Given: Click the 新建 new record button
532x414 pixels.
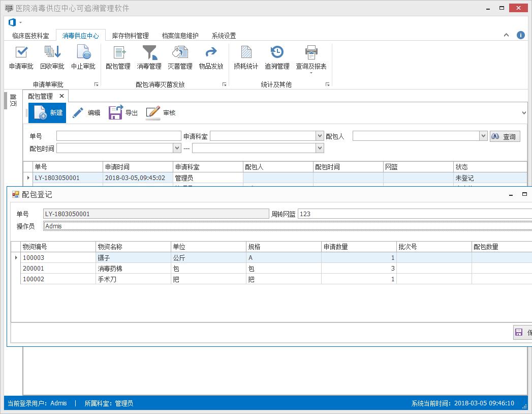Looking at the screenshot, I should tap(47, 113).
